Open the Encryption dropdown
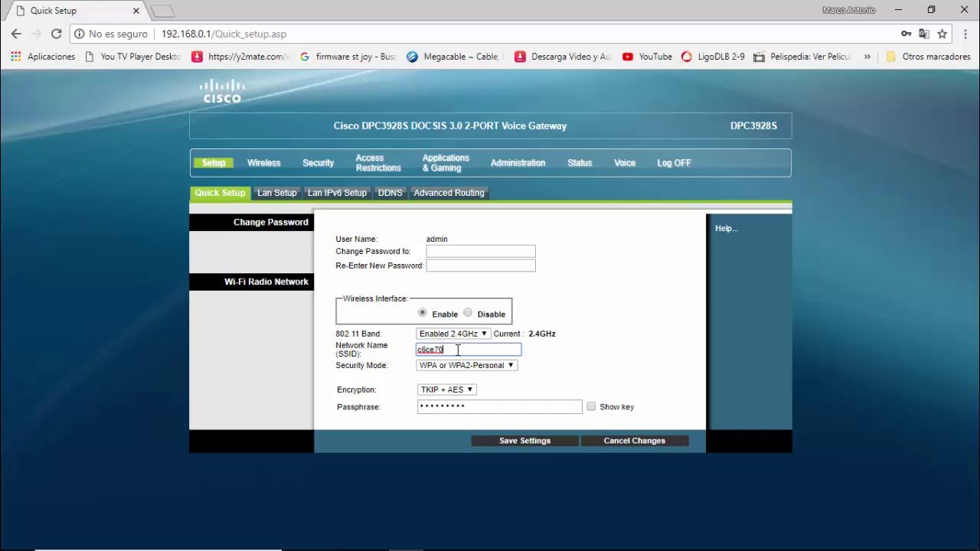The height and width of the screenshot is (551, 980). 447,390
